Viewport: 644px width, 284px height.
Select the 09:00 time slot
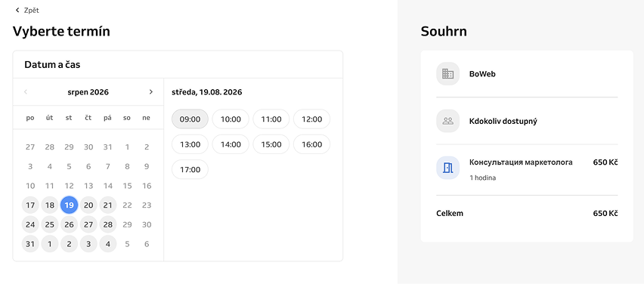tap(190, 119)
